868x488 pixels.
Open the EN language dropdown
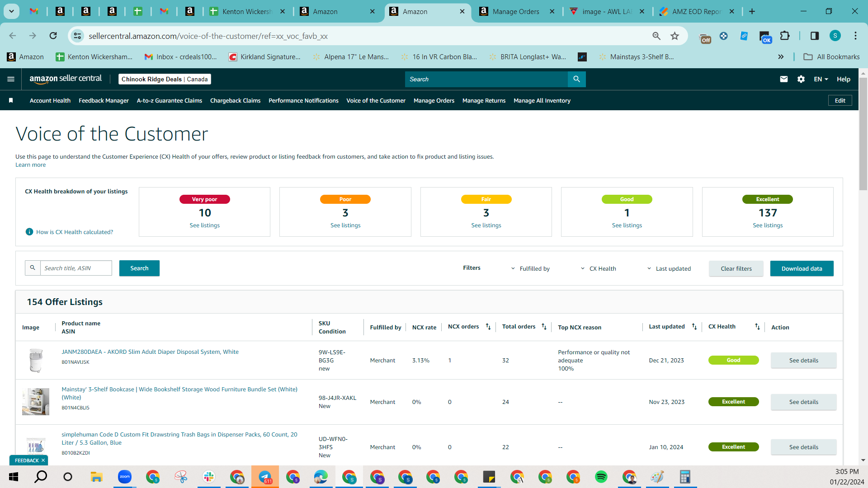(821, 79)
